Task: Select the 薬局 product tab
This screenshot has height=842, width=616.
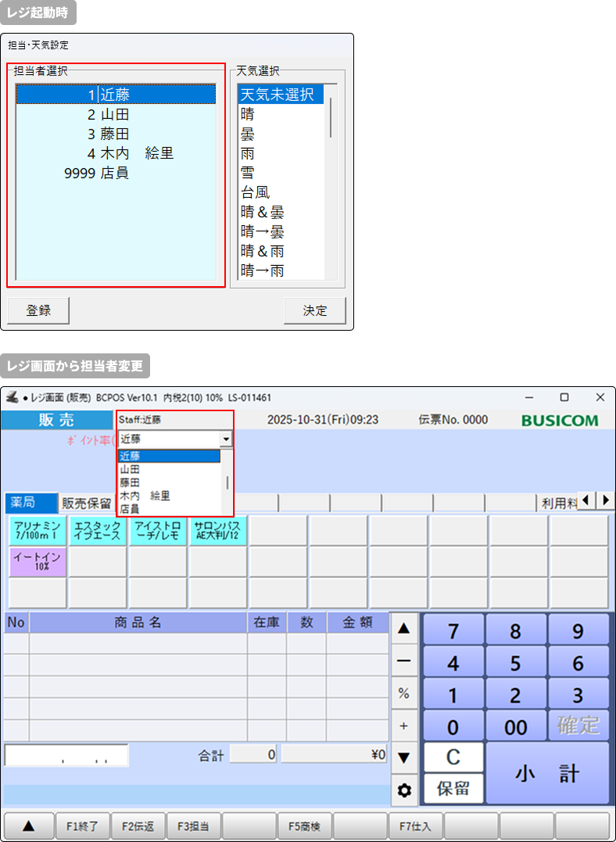Action: pyautogui.click(x=30, y=502)
